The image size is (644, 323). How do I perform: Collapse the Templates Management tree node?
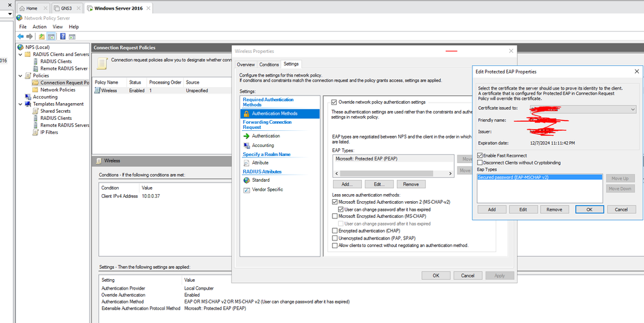20,104
